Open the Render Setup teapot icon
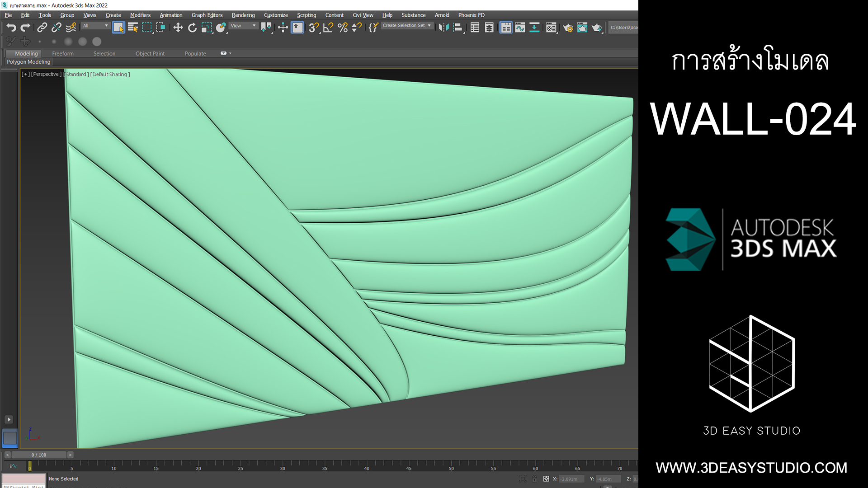This screenshot has height=488, width=868. pyautogui.click(x=568, y=28)
